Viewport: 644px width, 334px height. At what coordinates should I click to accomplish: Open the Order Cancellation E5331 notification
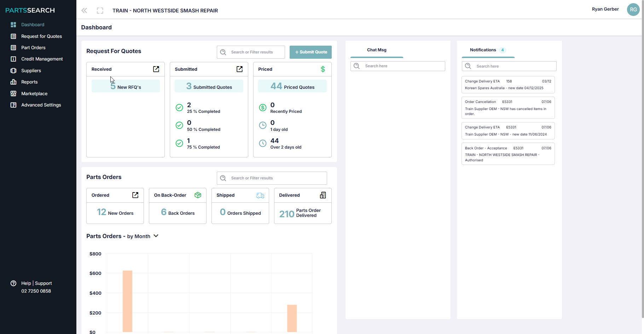pyautogui.click(x=508, y=108)
